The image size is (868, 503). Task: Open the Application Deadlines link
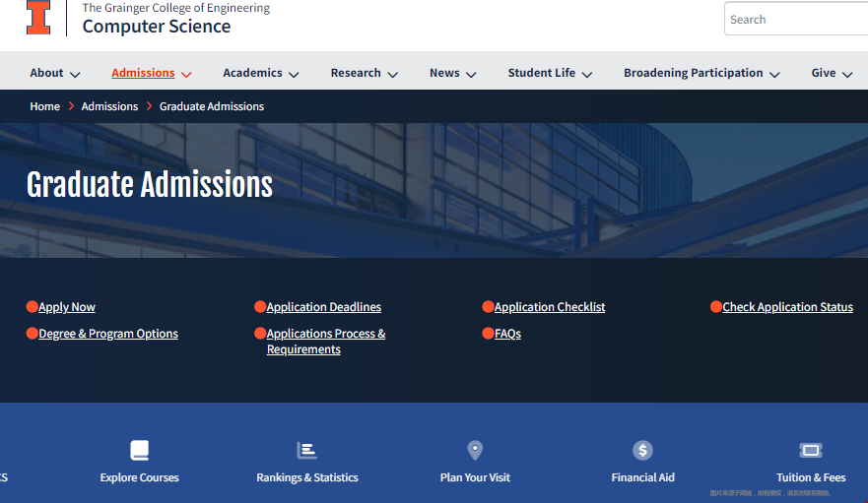(323, 307)
